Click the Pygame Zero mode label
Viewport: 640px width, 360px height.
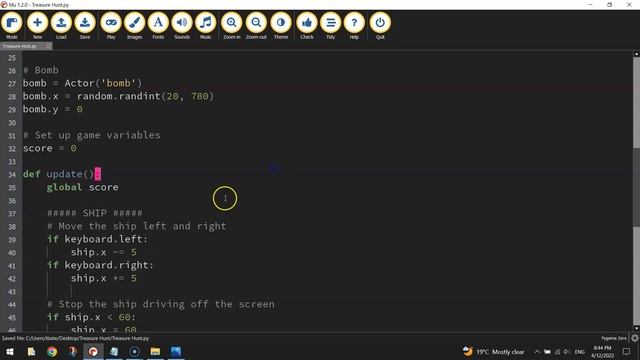[614, 338]
